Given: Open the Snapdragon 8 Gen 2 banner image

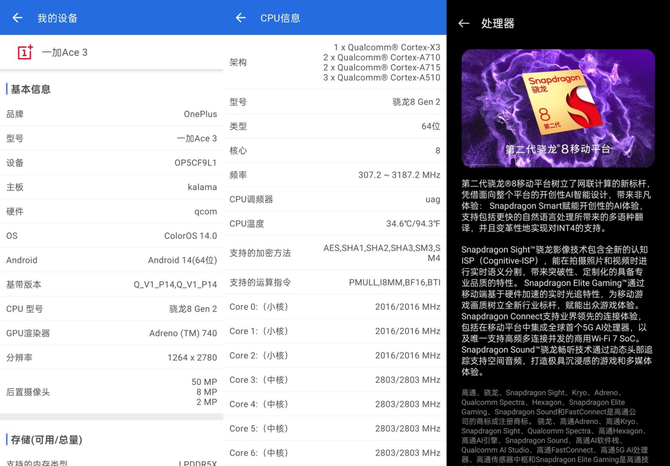Looking at the screenshot, I should [x=558, y=108].
